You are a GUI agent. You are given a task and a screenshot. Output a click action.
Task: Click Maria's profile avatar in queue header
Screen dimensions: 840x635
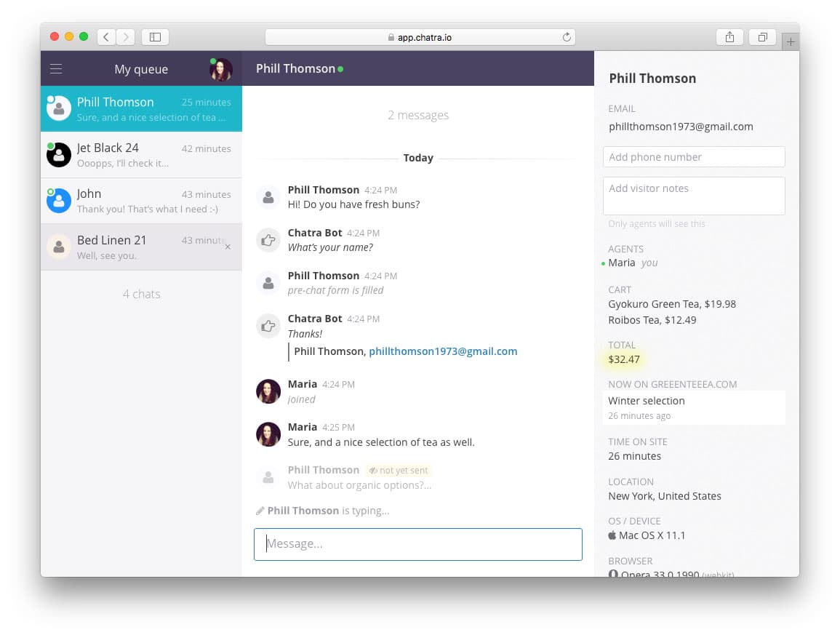(221, 70)
